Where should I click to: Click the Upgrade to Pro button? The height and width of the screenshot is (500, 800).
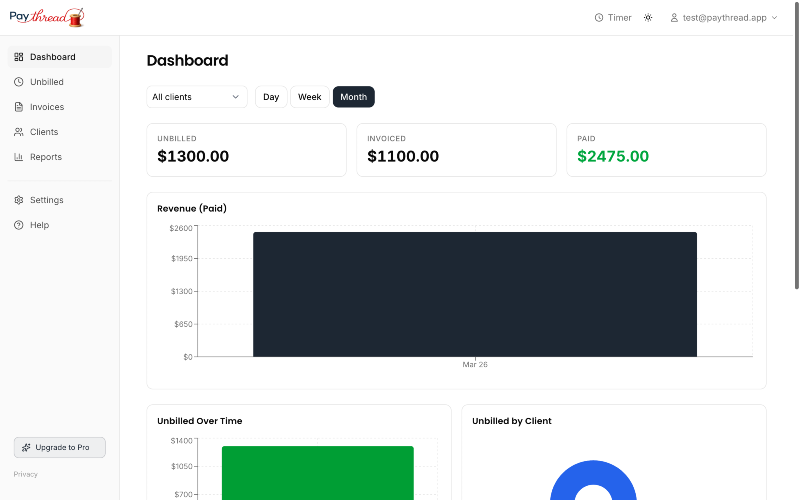tap(60, 447)
